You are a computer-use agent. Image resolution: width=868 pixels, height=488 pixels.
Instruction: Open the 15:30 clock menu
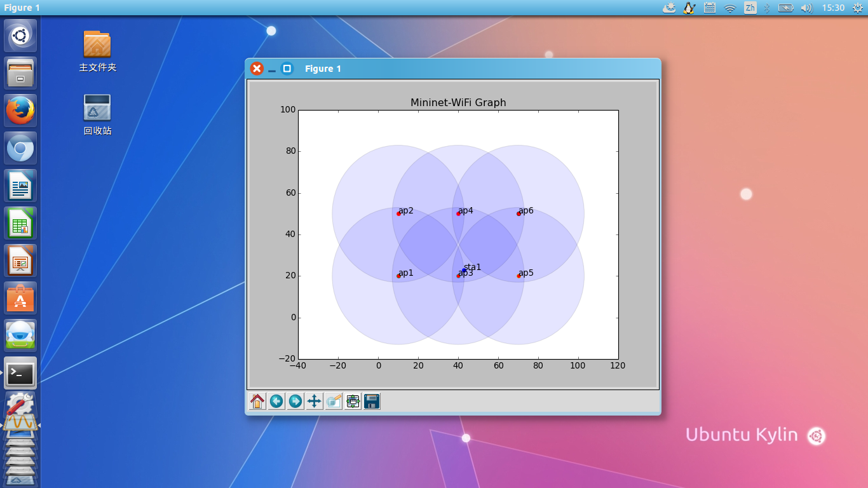pos(833,8)
